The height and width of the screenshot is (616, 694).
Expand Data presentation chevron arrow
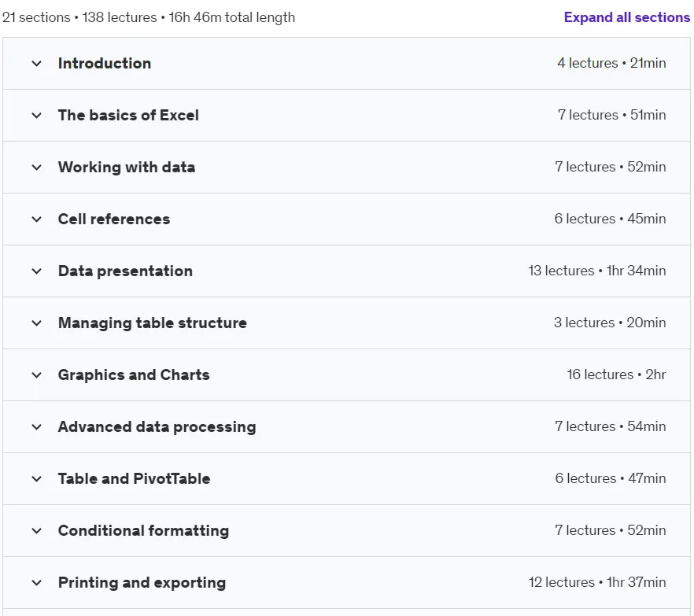37,271
